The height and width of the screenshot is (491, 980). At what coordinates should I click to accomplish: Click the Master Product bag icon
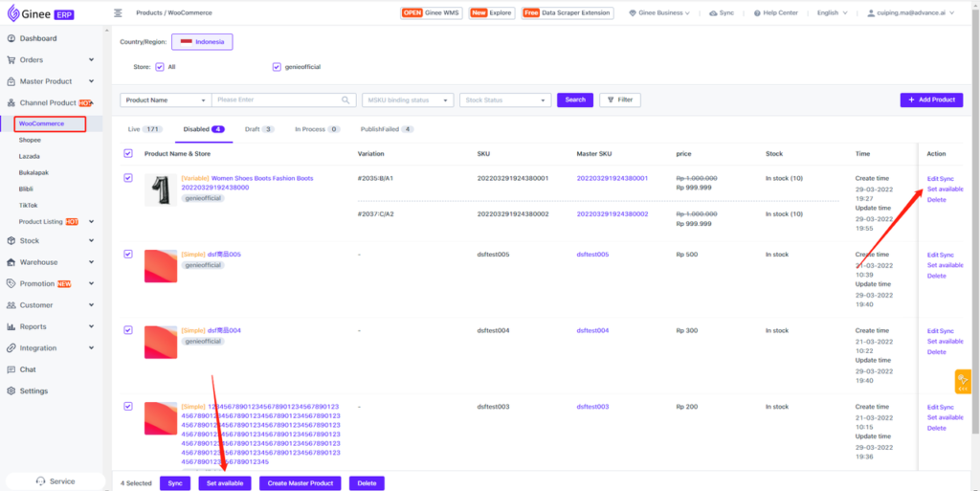11,82
